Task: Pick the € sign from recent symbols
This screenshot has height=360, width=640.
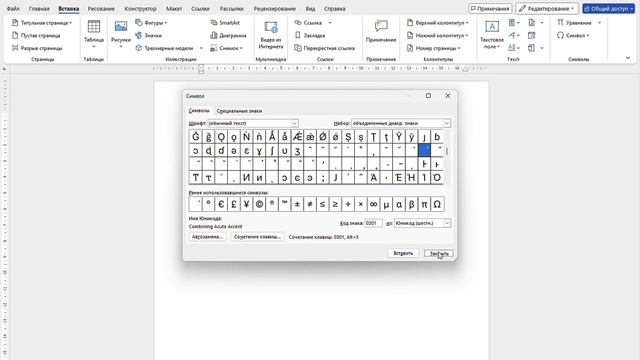Action: (x=221, y=204)
